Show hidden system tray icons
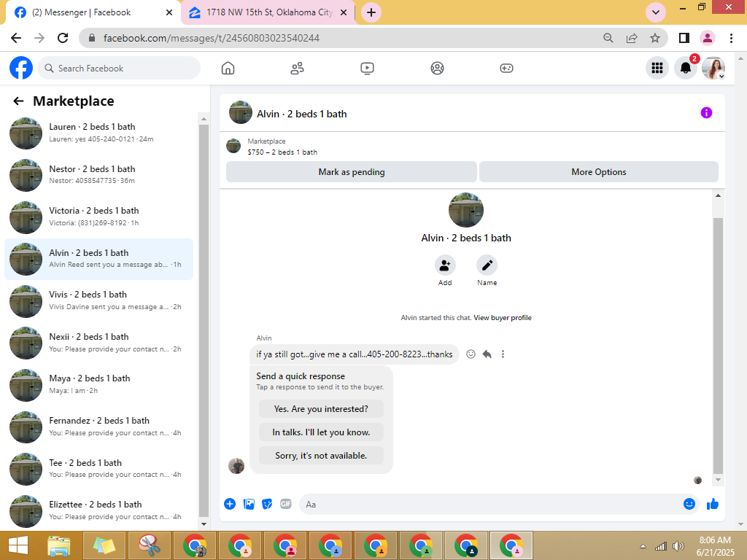Viewport: 747px width, 560px height. 643,546
